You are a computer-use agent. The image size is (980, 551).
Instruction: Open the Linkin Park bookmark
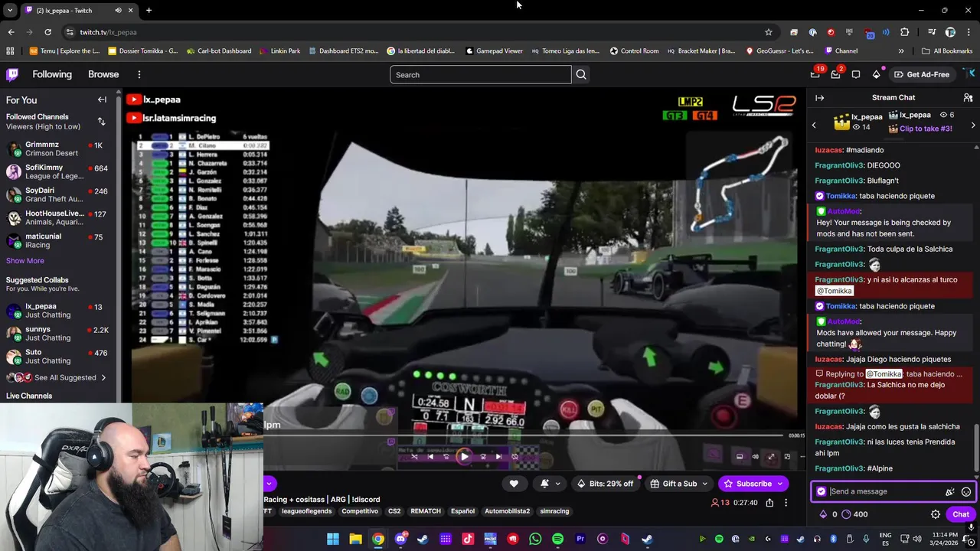pos(279,51)
